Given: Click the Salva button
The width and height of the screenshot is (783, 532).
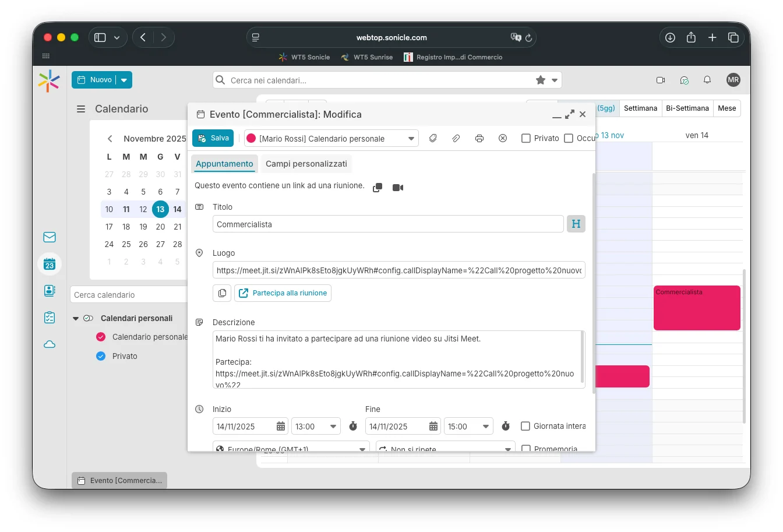Looking at the screenshot, I should [213, 138].
